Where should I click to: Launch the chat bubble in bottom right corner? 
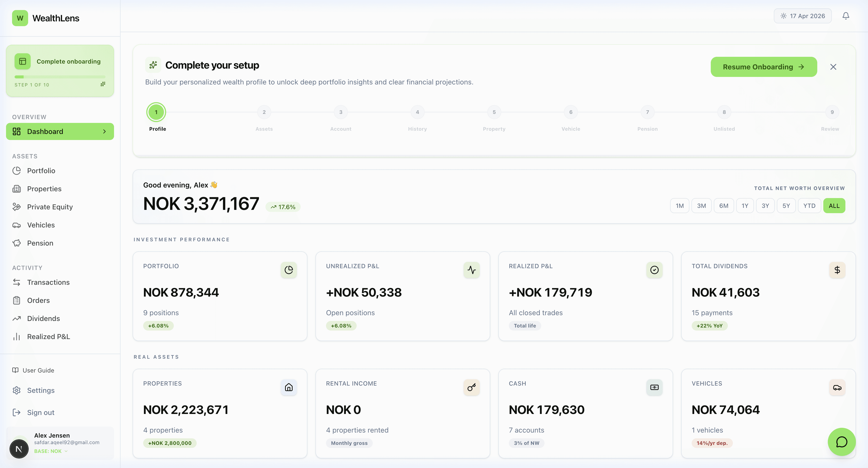point(841,442)
